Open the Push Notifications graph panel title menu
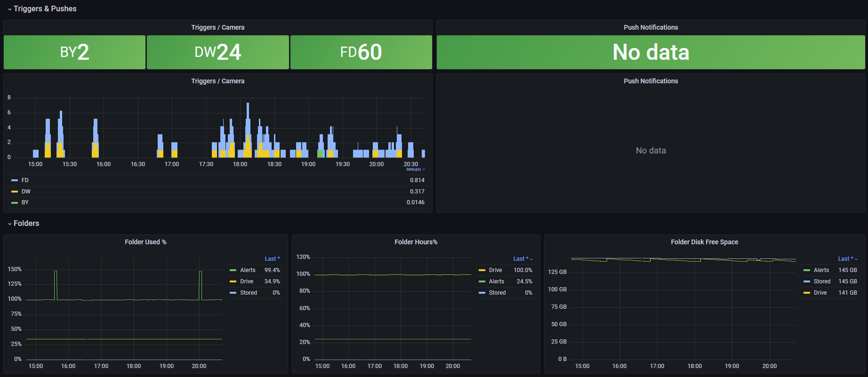The height and width of the screenshot is (377, 868). coord(651,81)
